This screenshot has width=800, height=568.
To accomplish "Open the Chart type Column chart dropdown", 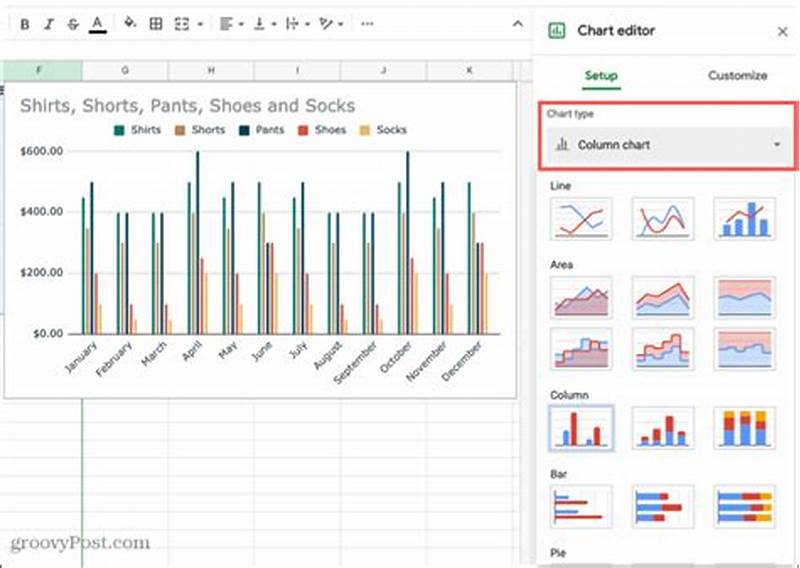I will (x=668, y=145).
